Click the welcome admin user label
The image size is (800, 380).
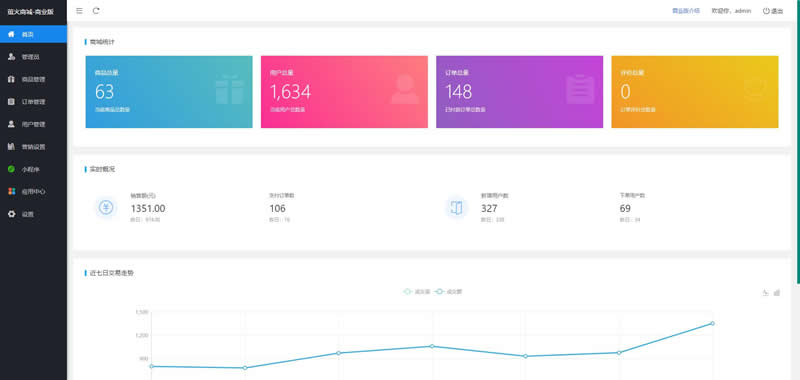tap(731, 11)
